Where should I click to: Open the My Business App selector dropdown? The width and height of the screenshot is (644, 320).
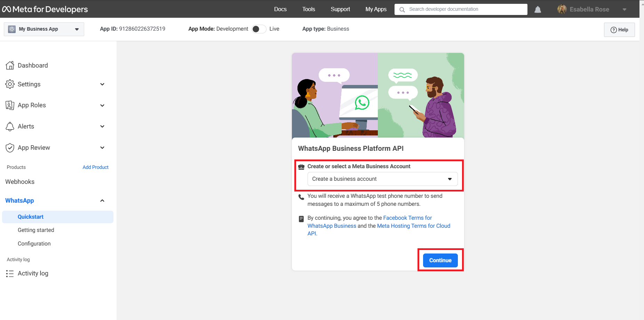pos(44,29)
